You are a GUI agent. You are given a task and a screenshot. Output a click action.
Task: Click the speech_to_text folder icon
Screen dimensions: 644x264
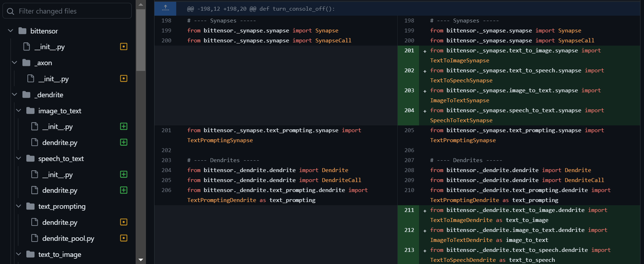tap(31, 159)
